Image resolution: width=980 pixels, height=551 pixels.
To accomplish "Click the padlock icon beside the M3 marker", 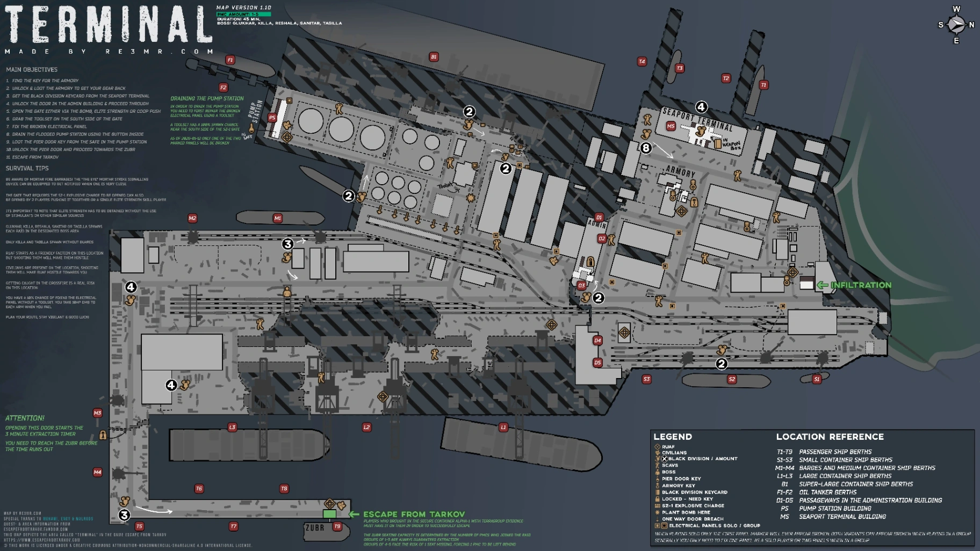I will pyautogui.click(x=103, y=434).
